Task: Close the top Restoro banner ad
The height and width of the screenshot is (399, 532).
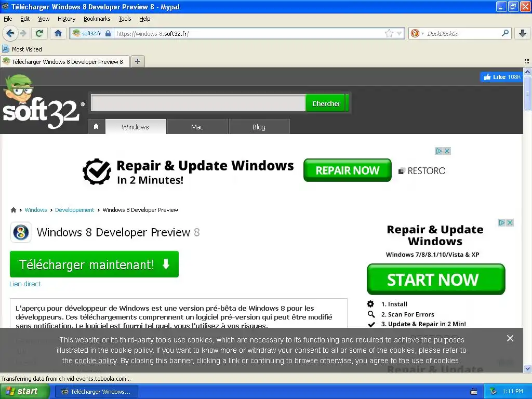Action: click(x=447, y=151)
